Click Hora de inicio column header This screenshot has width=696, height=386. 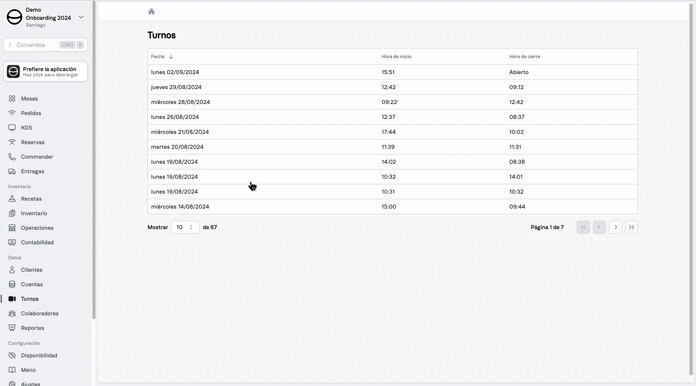coord(396,57)
